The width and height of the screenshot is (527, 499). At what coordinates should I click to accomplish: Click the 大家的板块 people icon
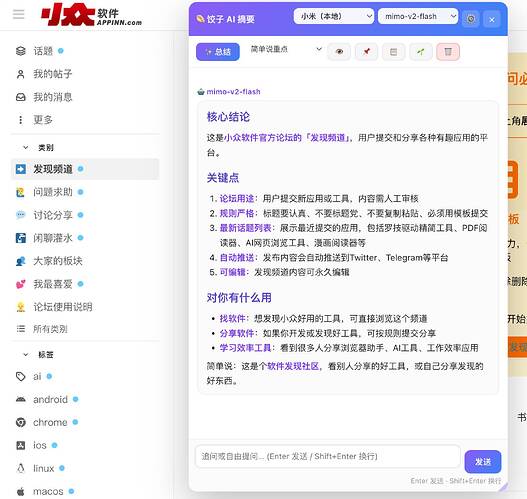21,261
